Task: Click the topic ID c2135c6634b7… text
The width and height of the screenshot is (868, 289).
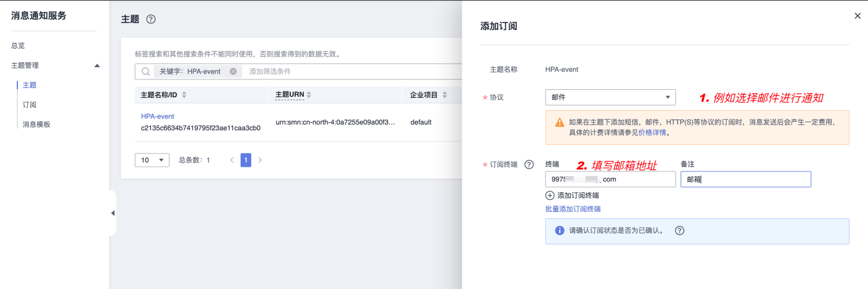Action: coord(201,128)
